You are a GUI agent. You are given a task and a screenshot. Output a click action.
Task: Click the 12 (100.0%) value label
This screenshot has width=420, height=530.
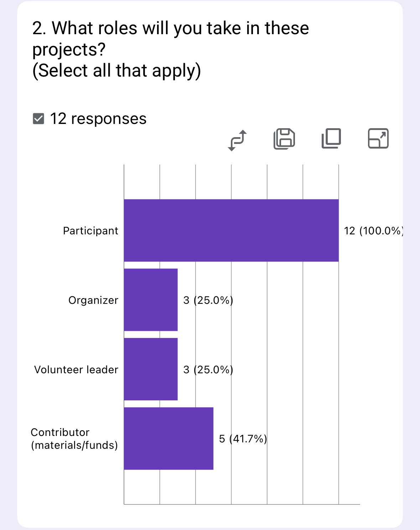(373, 231)
